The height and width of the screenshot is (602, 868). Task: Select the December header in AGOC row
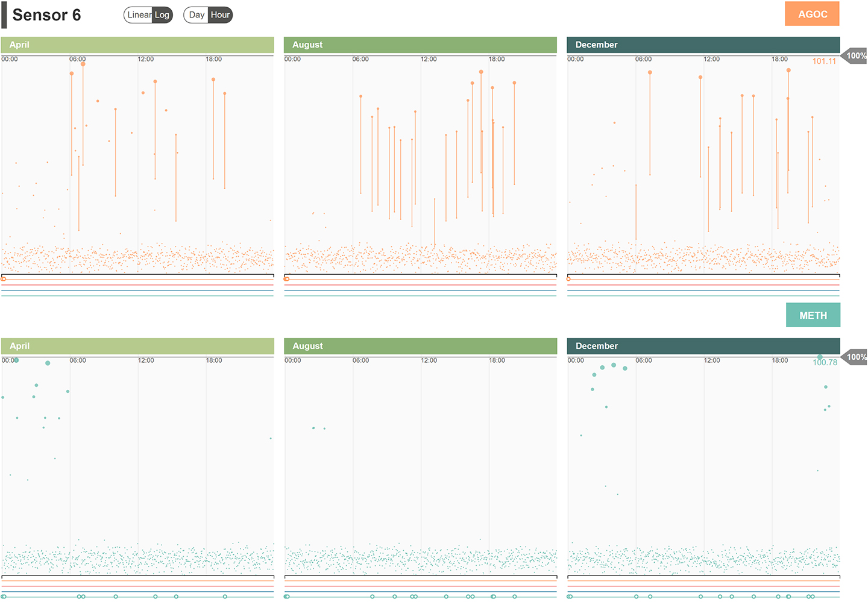(x=703, y=45)
